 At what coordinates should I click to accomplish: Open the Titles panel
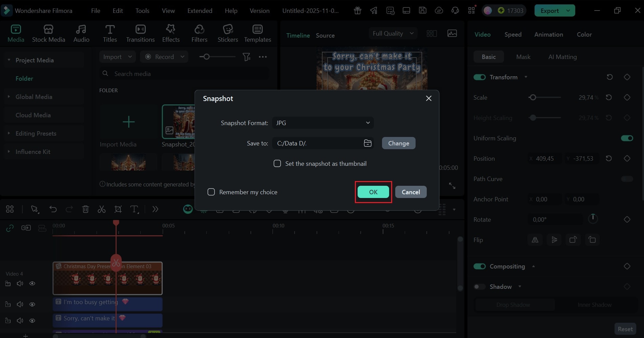[x=110, y=34]
